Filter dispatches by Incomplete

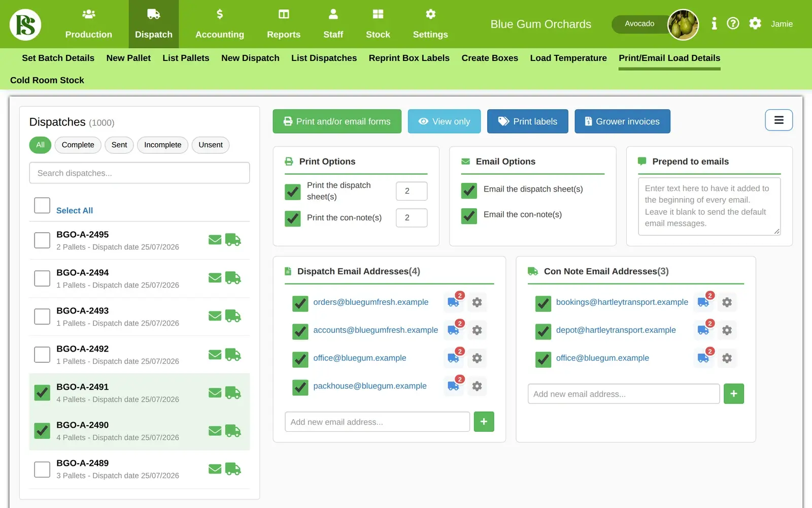point(162,145)
